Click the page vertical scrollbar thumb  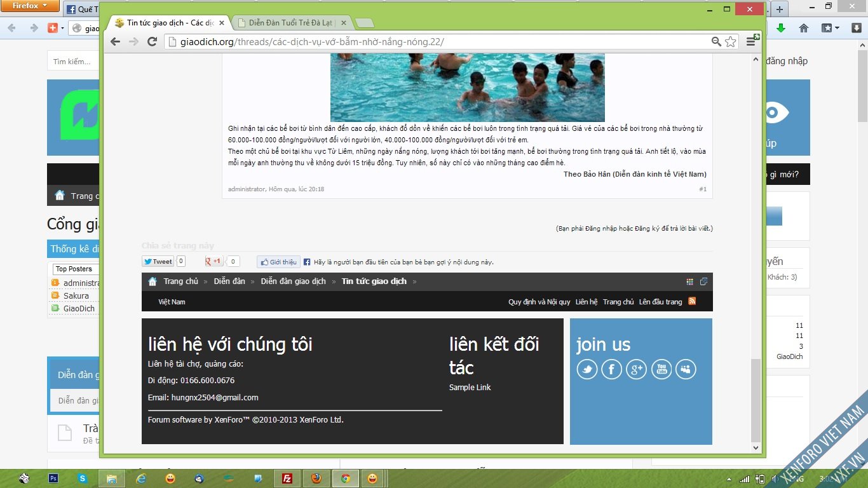(756, 400)
